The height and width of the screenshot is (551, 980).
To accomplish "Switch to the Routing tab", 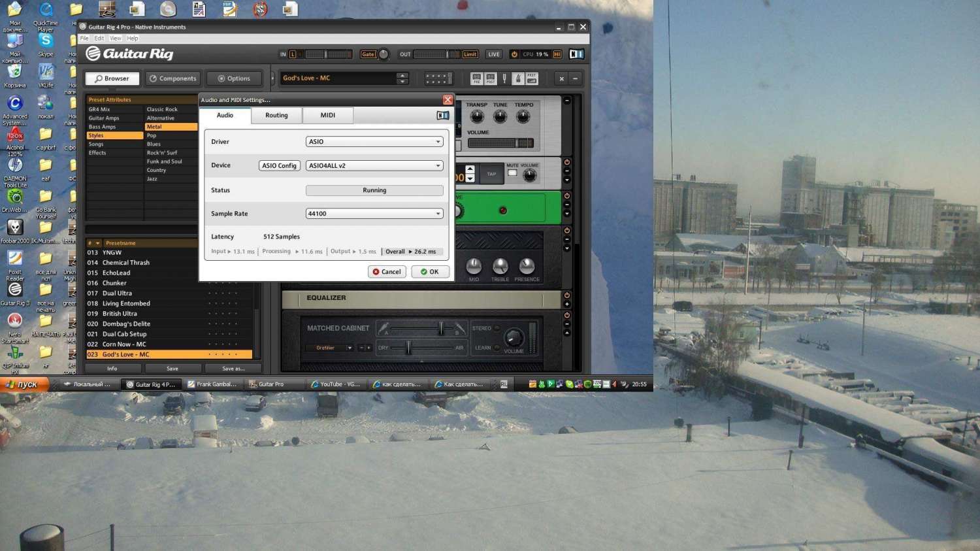I will [x=276, y=116].
